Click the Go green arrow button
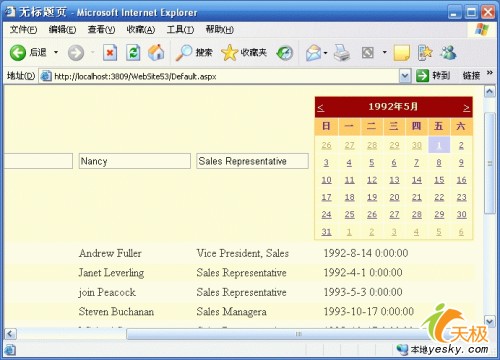Viewport: 500px width, 360px height. [423, 76]
